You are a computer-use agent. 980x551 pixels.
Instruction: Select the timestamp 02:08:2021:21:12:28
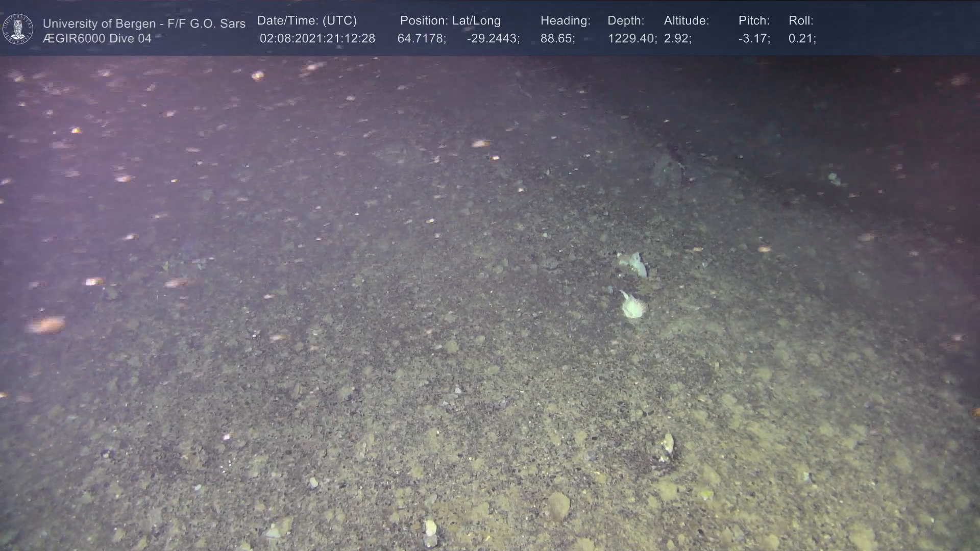tap(317, 39)
